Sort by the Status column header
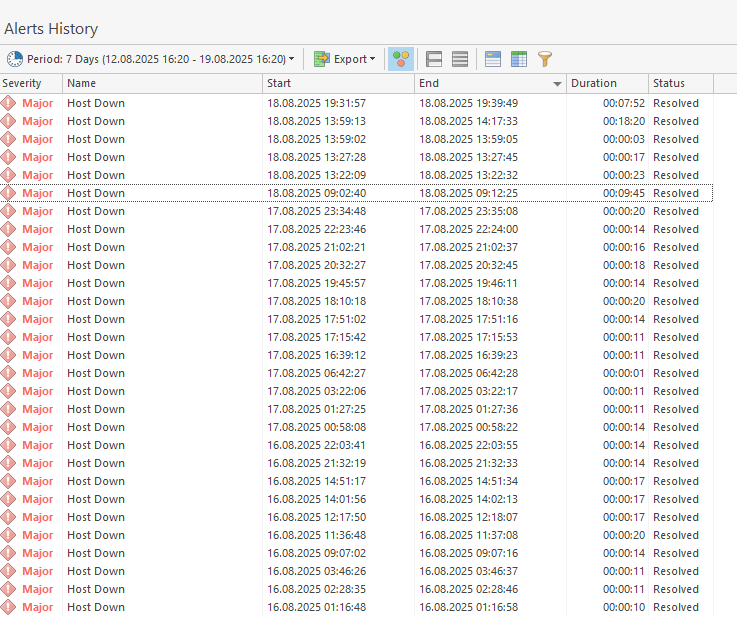The height and width of the screenshot is (644, 737). [x=678, y=84]
